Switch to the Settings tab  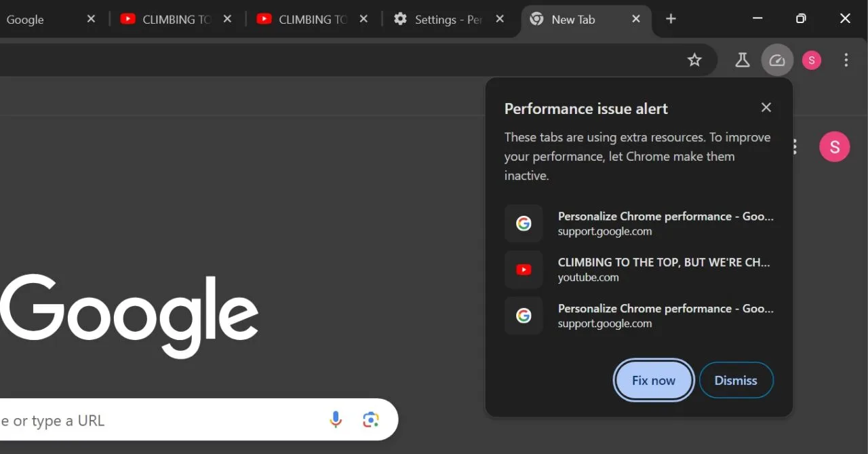[x=441, y=20]
